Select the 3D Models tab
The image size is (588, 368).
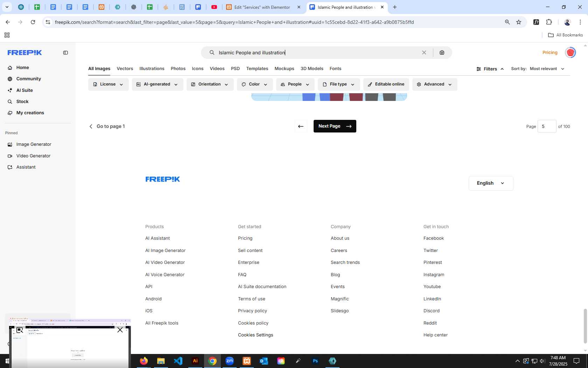pos(312,69)
